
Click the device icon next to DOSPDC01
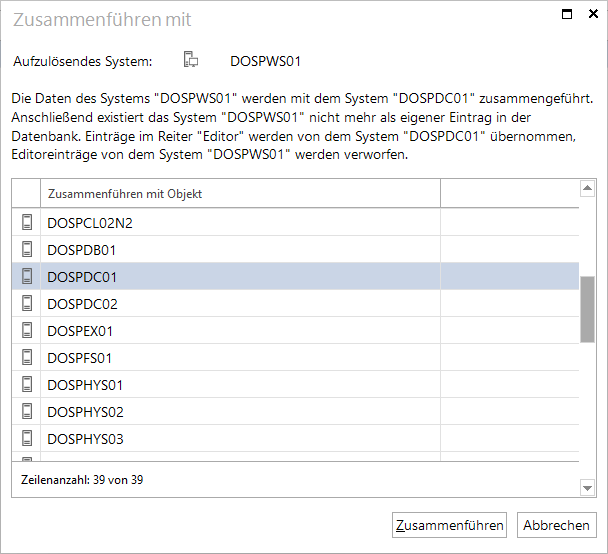(27, 276)
